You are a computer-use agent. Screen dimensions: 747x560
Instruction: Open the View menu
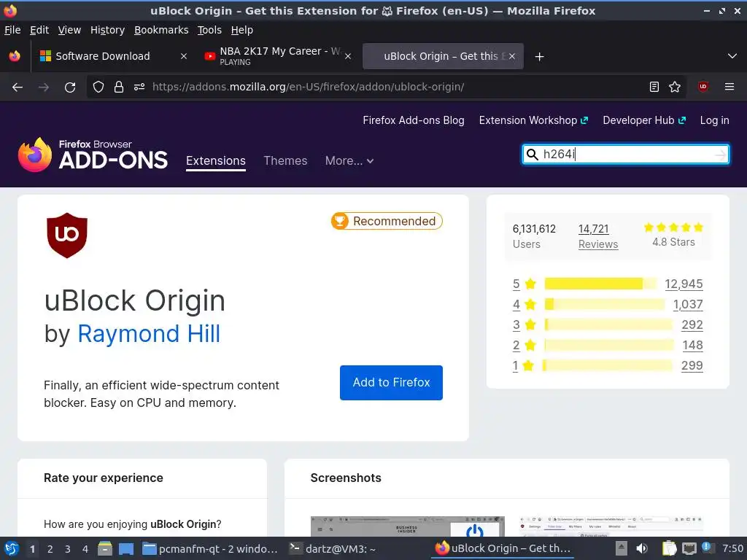click(69, 30)
